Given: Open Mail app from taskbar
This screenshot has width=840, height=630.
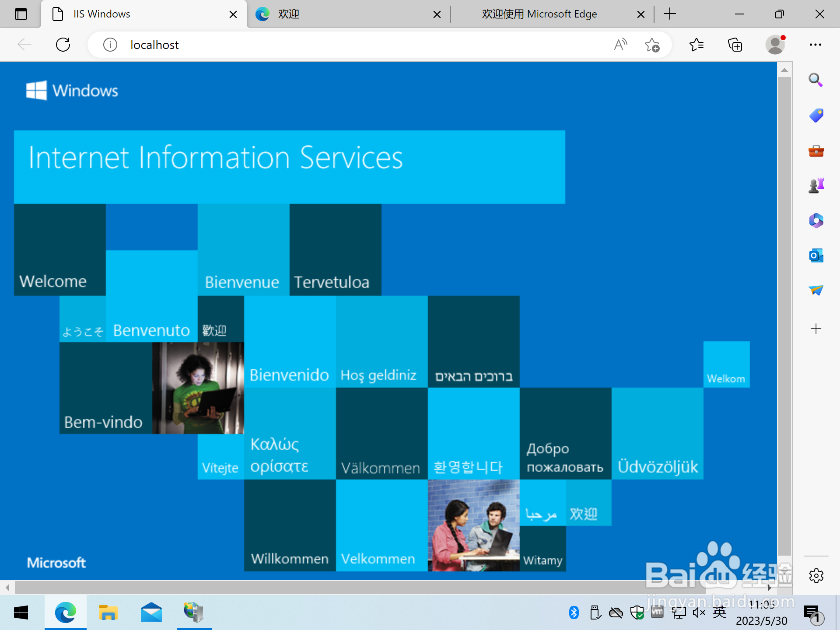Looking at the screenshot, I should point(151,612).
